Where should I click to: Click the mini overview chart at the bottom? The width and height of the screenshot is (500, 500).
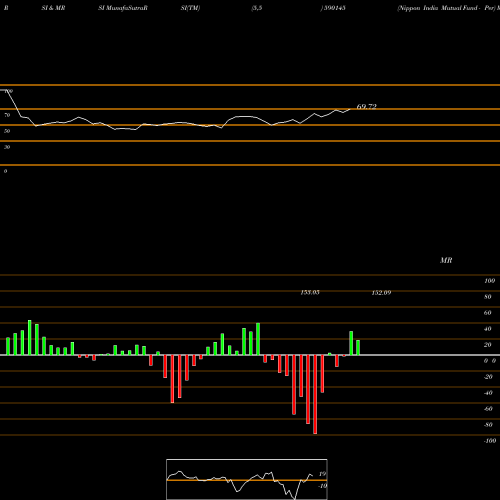click(247, 479)
